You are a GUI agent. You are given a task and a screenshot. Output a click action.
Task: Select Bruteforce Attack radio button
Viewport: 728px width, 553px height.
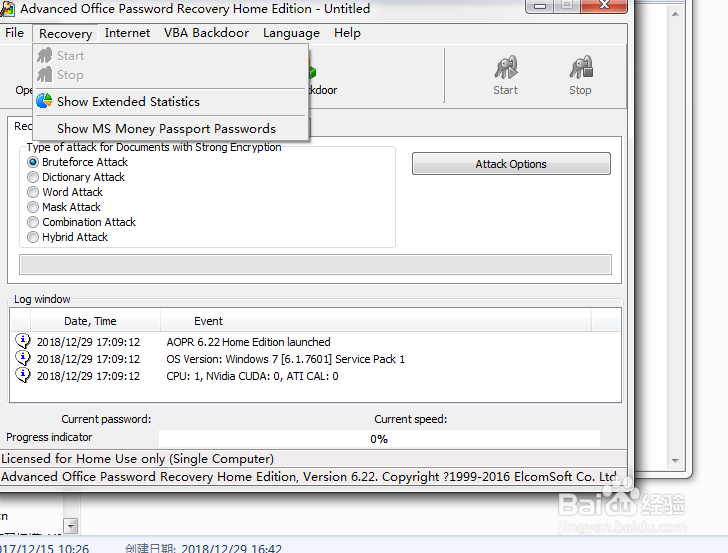click(x=32, y=162)
